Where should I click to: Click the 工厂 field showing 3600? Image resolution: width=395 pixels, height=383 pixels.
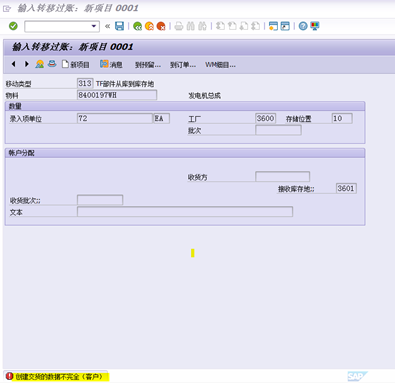click(265, 118)
